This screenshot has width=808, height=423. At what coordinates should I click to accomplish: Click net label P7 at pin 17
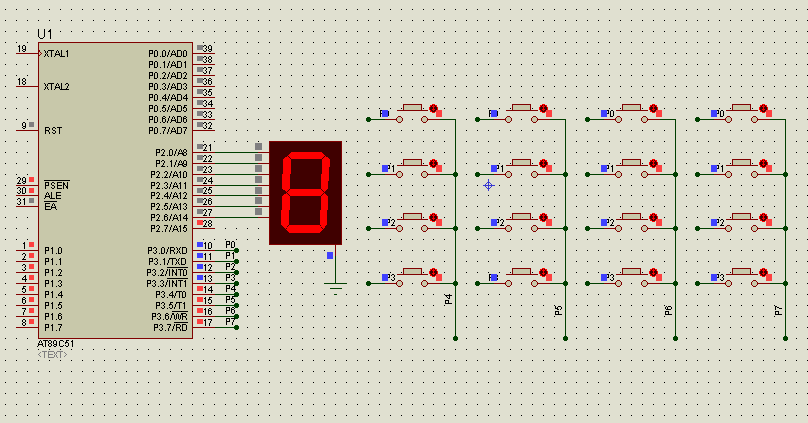[x=230, y=322]
